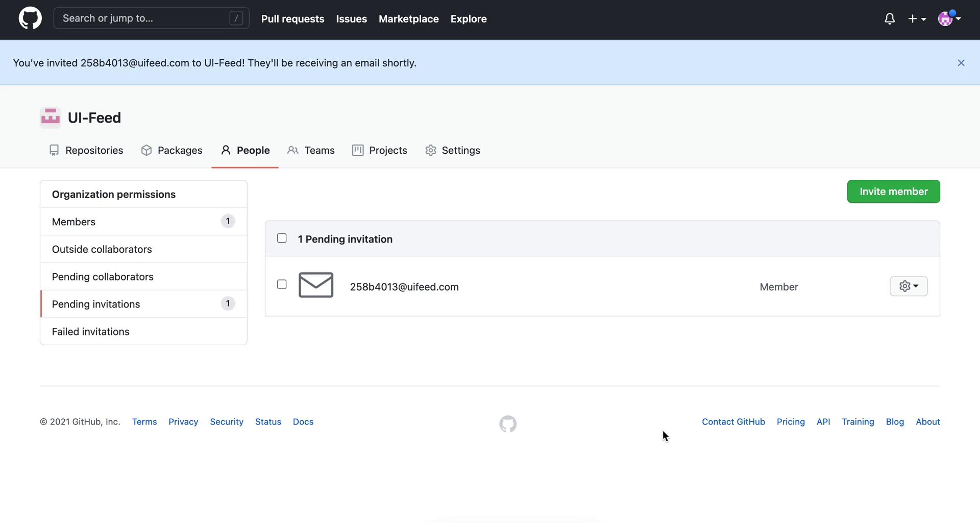Go to Pull requests in header

tap(293, 19)
